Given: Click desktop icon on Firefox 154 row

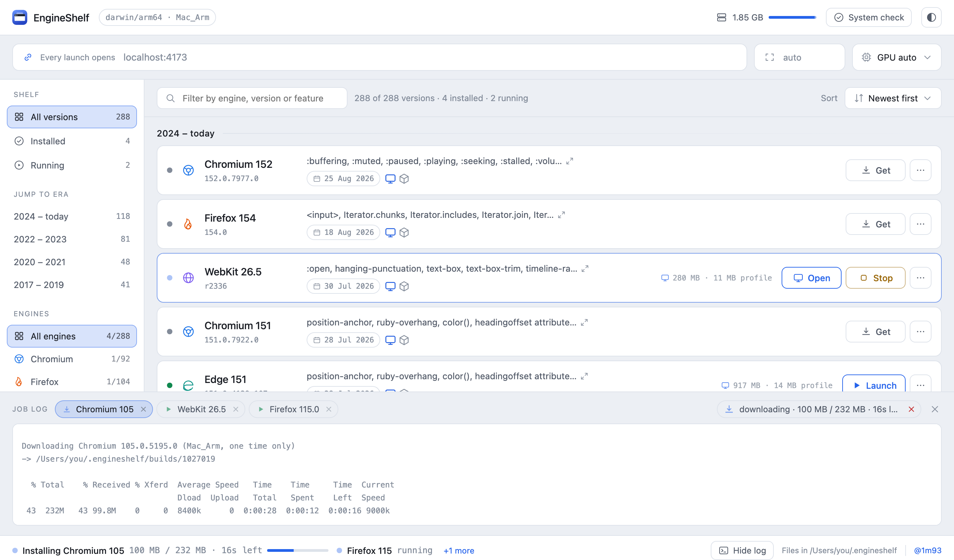Looking at the screenshot, I should [390, 232].
